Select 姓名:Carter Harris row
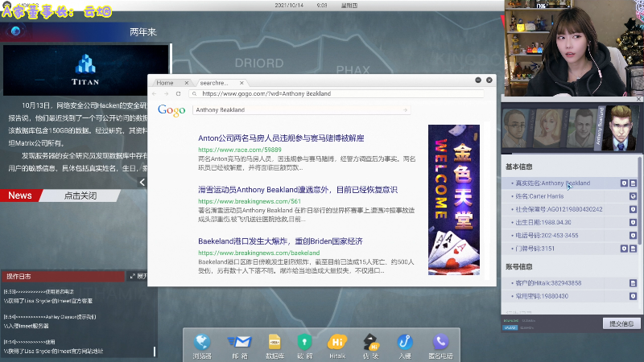 pyautogui.click(x=570, y=196)
